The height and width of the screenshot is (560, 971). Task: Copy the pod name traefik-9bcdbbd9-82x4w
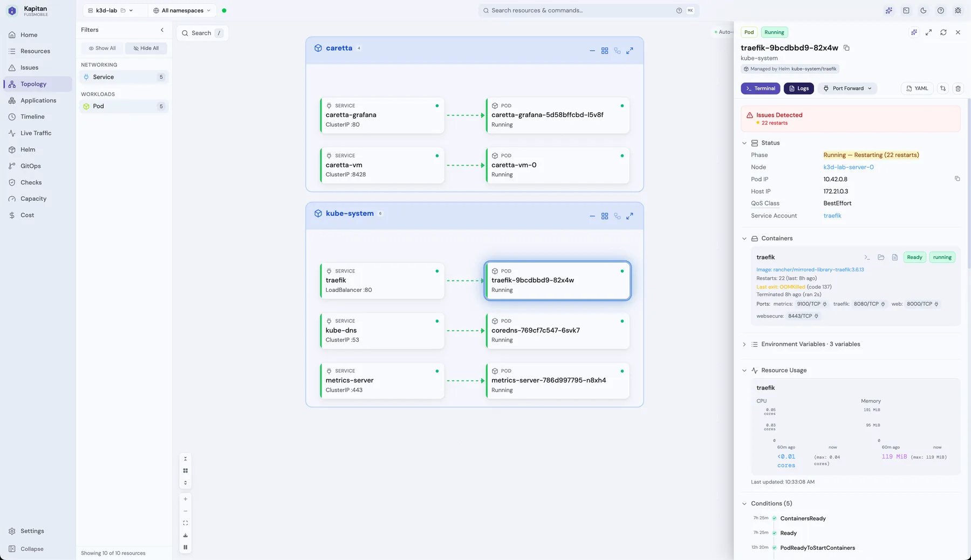click(x=846, y=48)
